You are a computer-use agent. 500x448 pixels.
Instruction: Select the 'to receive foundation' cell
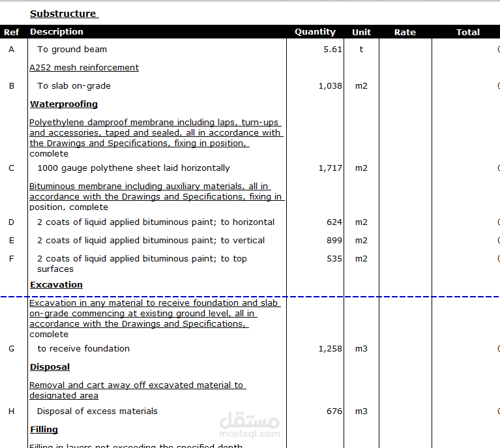click(x=83, y=348)
